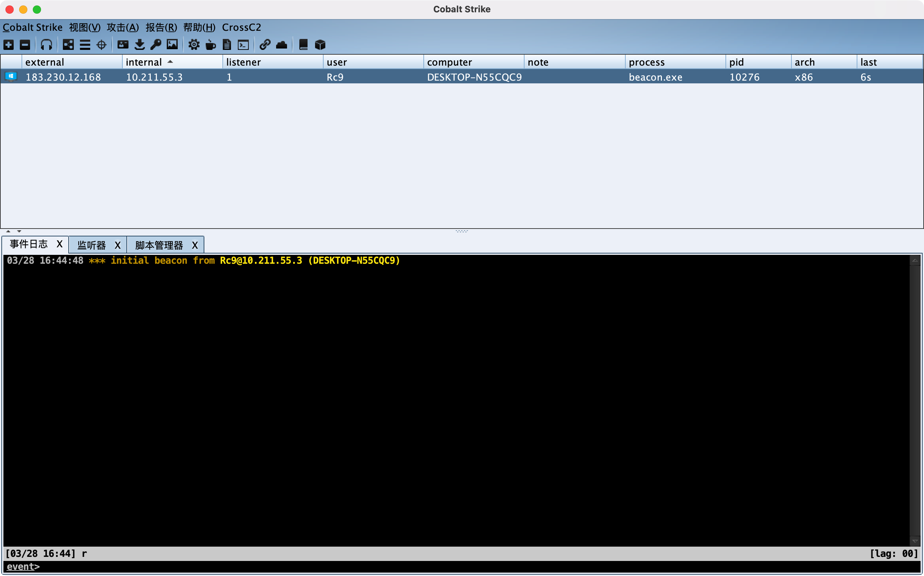The width and height of the screenshot is (924, 576).
Task: Open Listeners via headphones icon
Action: click(46, 45)
